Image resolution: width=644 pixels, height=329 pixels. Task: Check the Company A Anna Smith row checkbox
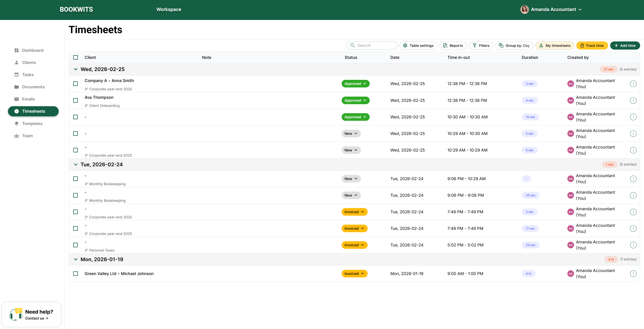tap(75, 84)
